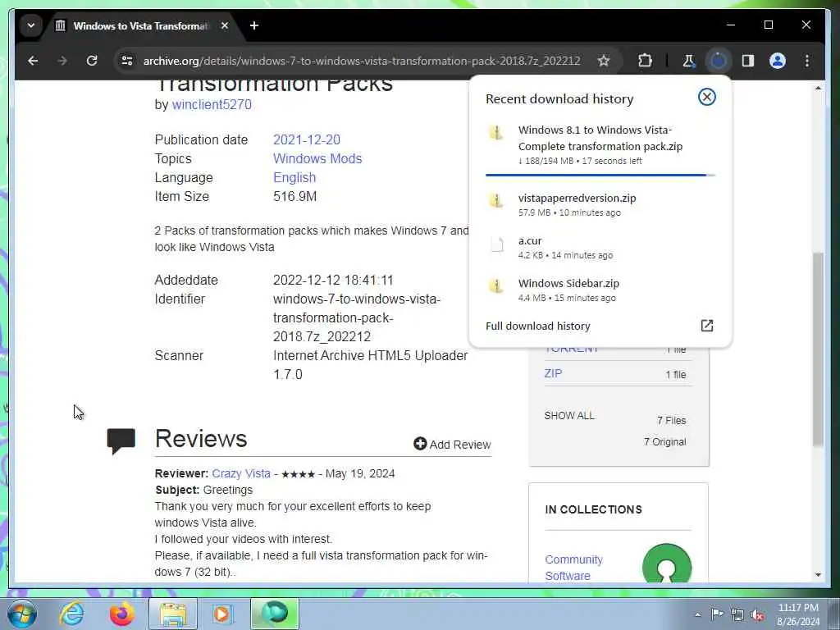The width and height of the screenshot is (840, 630).
Task: Click the muted volume tray icon
Action: pyautogui.click(x=757, y=615)
